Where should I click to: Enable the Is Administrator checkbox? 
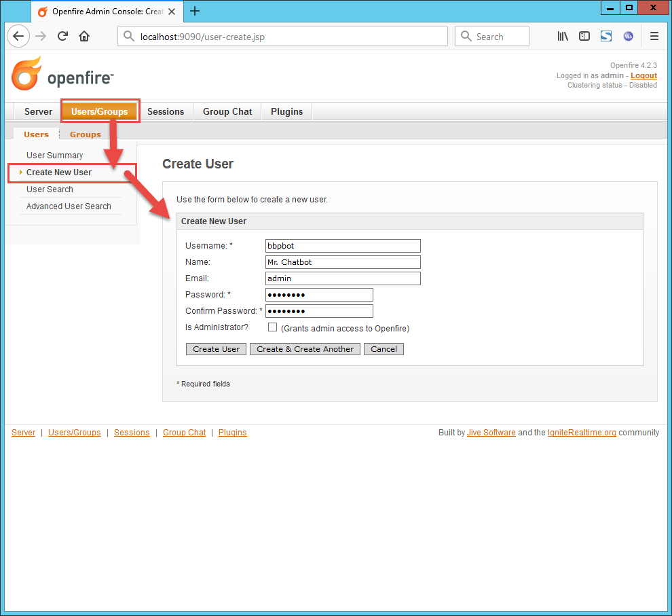pos(272,327)
